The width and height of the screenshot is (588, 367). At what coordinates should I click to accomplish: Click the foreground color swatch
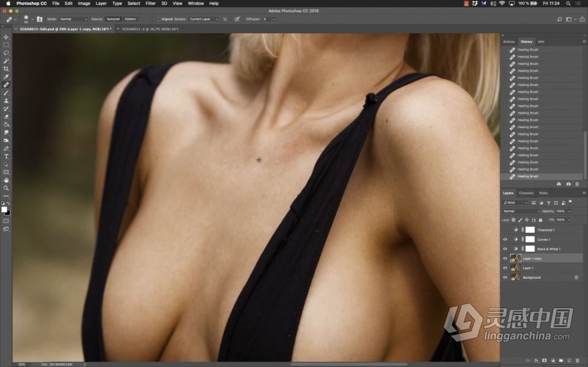click(x=4, y=210)
